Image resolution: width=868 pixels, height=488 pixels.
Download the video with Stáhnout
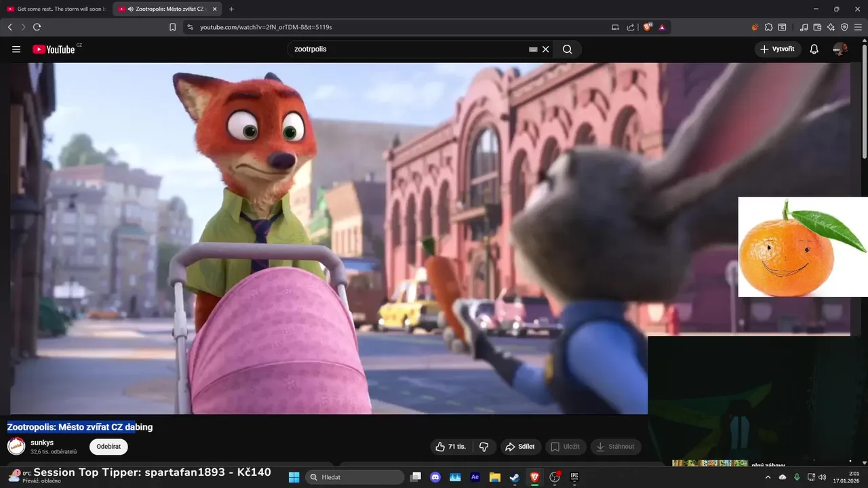[x=616, y=447]
